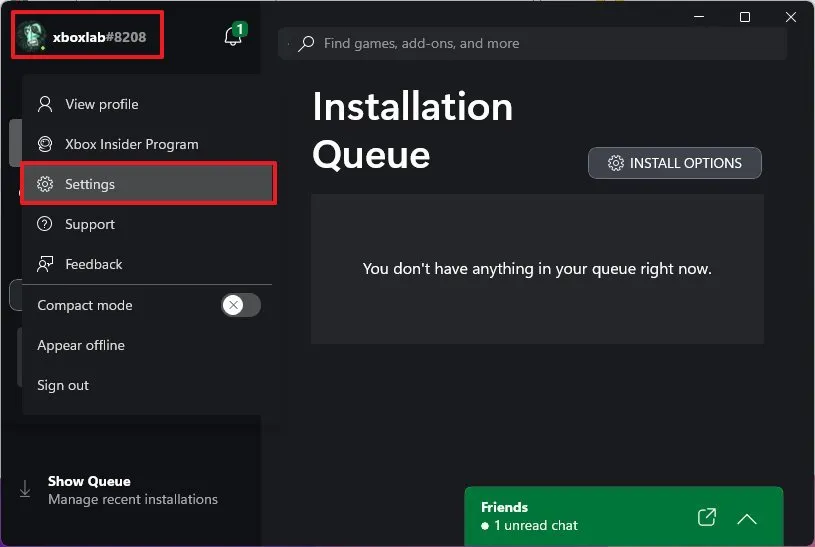Click the Show Queue download icon
This screenshot has width=815, height=547.
click(x=25, y=489)
